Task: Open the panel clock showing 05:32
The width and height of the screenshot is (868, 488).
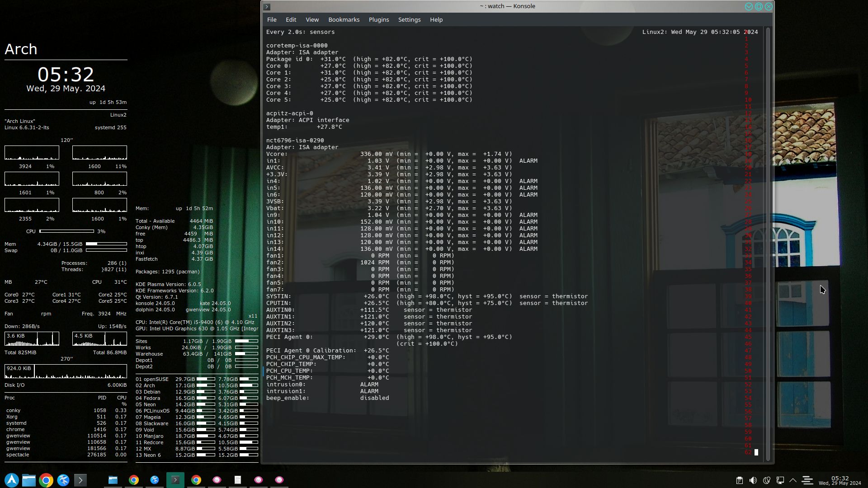Action: 840,480
